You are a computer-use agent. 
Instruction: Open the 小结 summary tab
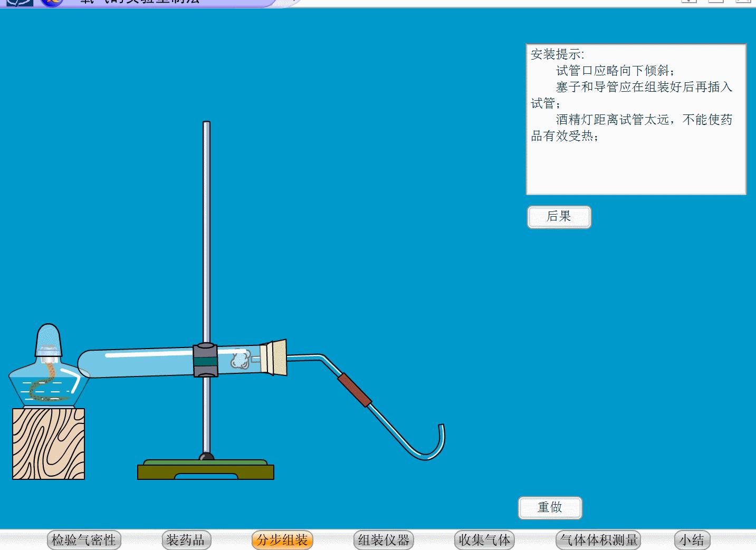(x=692, y=540)
